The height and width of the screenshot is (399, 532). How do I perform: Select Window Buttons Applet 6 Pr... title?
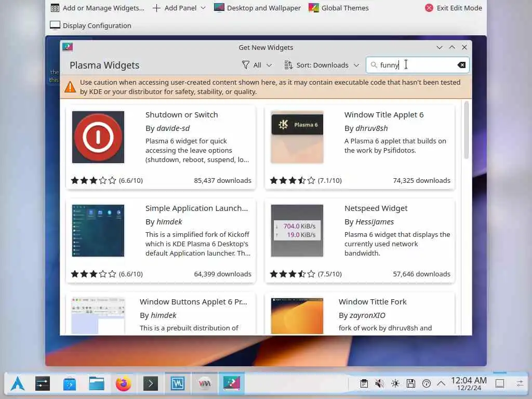pos(193,302)
